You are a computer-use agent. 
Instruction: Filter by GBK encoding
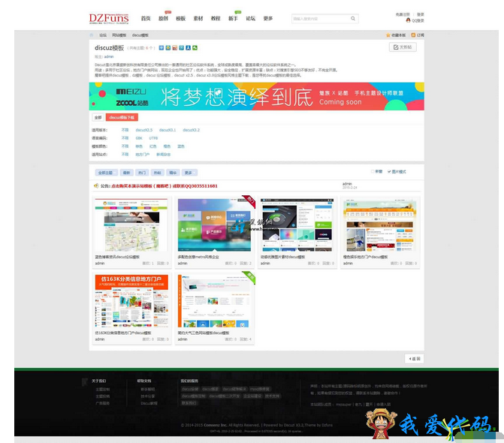click(x=139, y=138)
